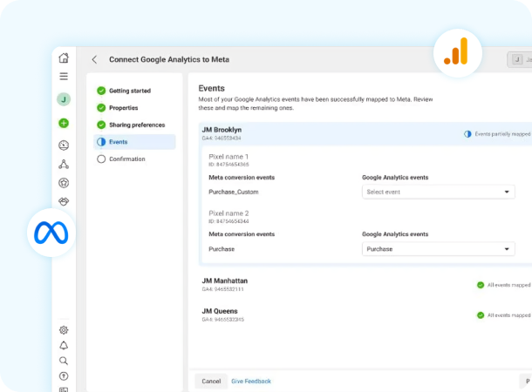Go to the Events step
This screenshot has width=532, height=392.
(118, 142)
